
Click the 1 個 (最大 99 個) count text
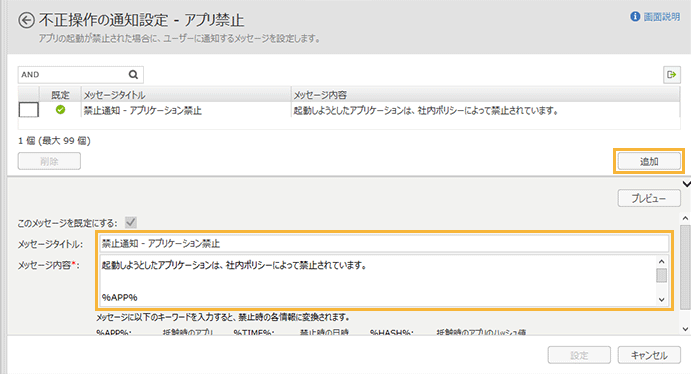[54, 141]
